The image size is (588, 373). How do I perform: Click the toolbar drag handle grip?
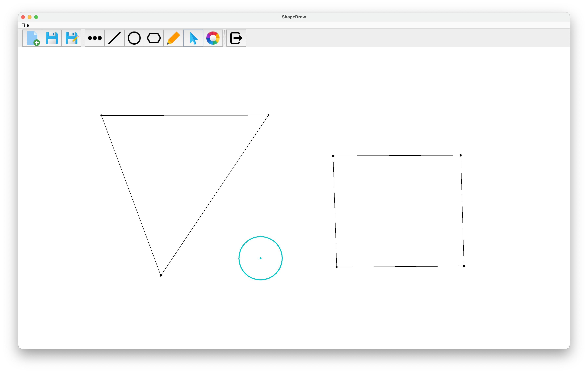21,38
